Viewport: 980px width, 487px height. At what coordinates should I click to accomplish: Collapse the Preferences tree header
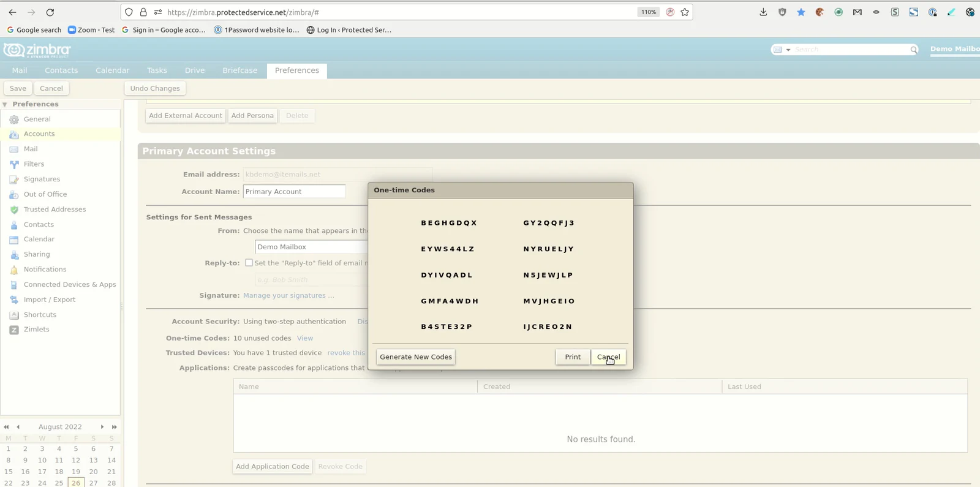(x=5, y=105)
